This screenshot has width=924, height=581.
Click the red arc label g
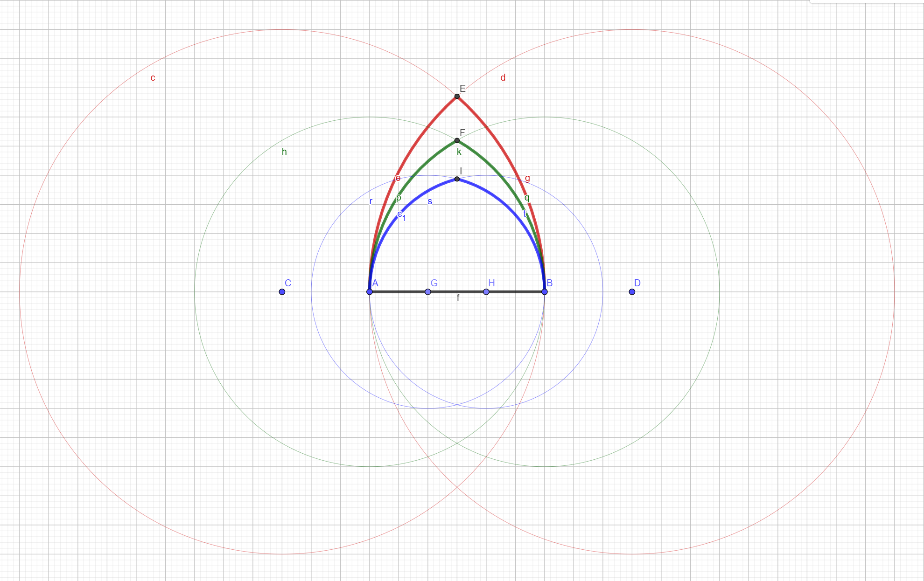(x=527, y=178)
